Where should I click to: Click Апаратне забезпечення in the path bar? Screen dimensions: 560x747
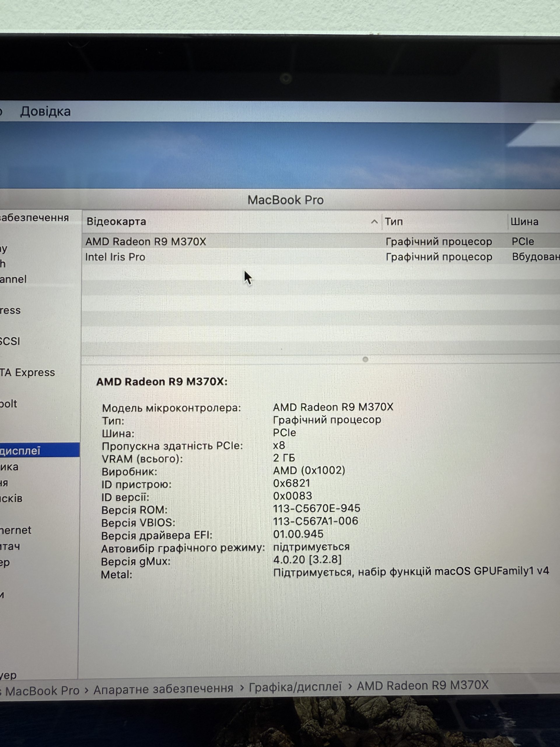[163, 689]
